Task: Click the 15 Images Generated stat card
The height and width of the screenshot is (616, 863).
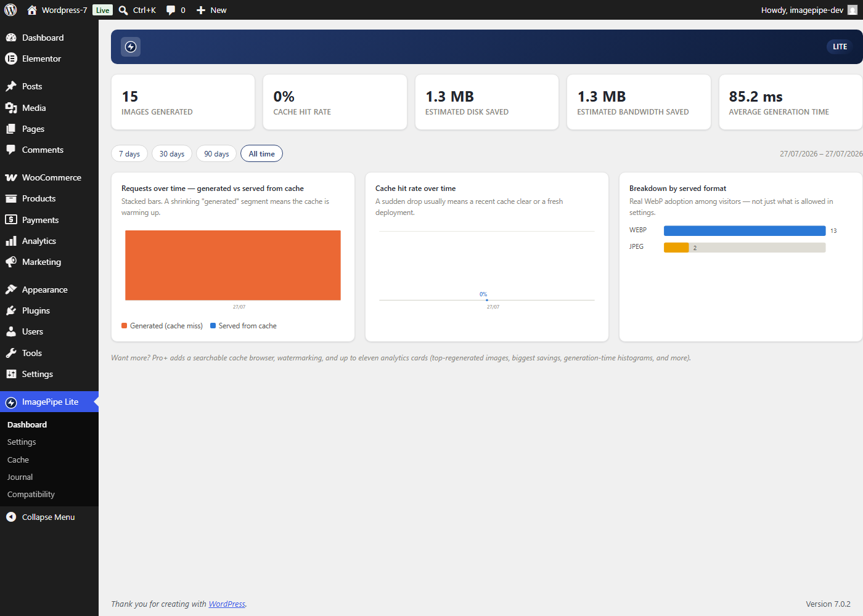Action: click(x=183, y=102)
